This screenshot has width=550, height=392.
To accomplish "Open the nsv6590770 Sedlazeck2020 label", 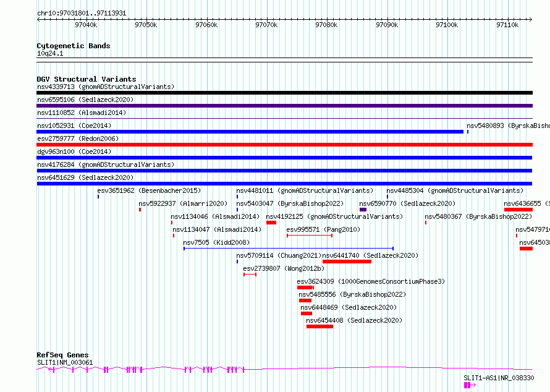I will click(x=407, y=203).
